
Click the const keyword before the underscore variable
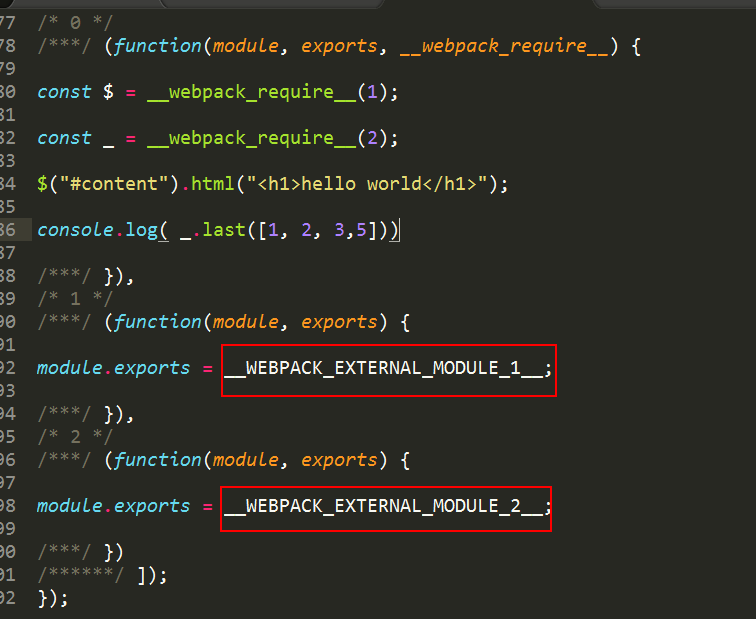point(64,138)
